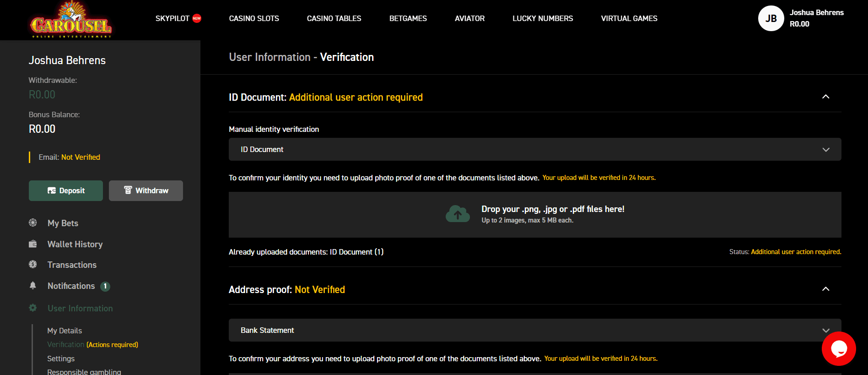868x375 pixels.
Task: Click the Notifications bell icon
Action: 33,286
